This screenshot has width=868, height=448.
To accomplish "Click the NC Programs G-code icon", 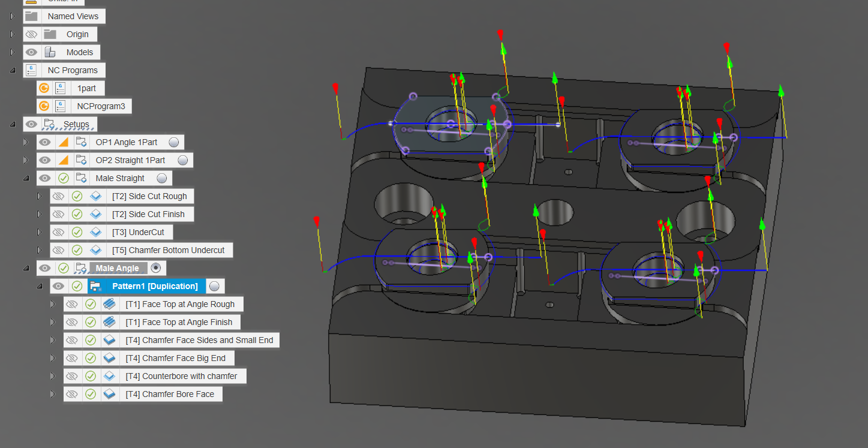I will tap(31, 70).
